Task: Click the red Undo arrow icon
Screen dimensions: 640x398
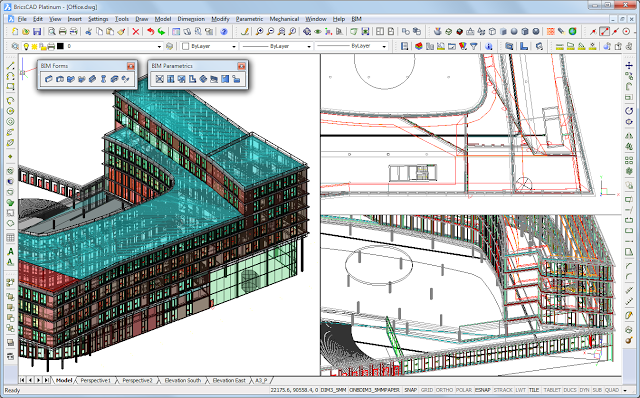Action: point(151,31)
